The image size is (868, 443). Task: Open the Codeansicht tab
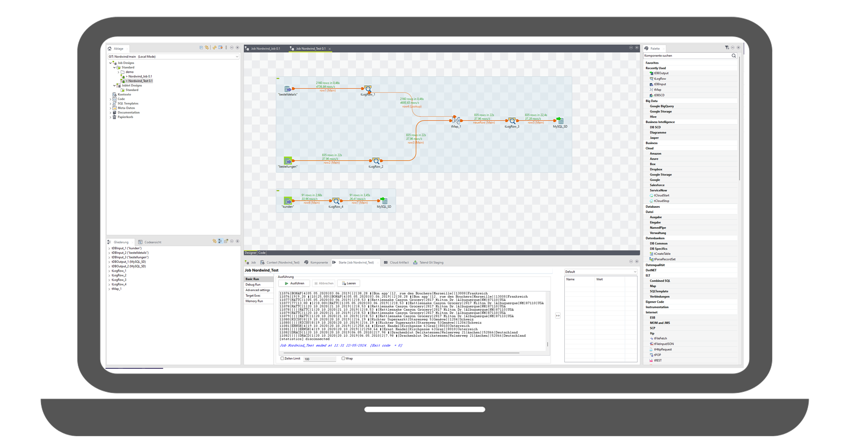point(150,242)
